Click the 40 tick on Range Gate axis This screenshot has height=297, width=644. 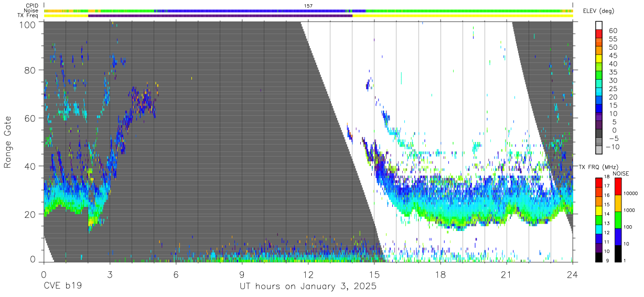tap(30, 167)
